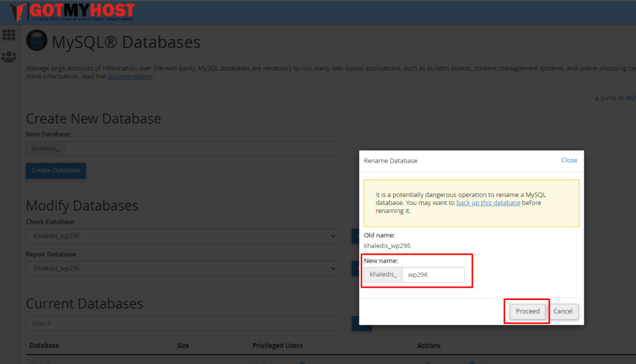Cancel the Rename Database dialog
Image resolution: width=636 pixels, height=364 pixels.
point(563,311)
